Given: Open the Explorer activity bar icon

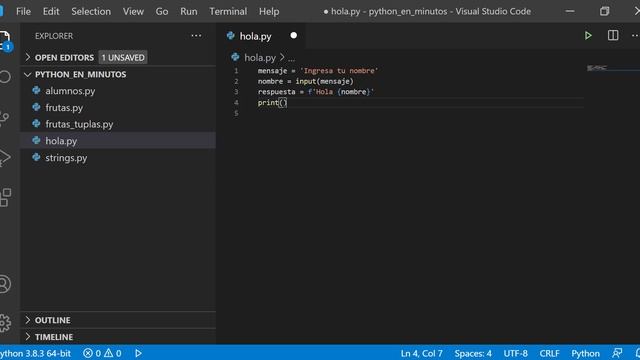Looking at the screenshot, I should coord(5,40).
